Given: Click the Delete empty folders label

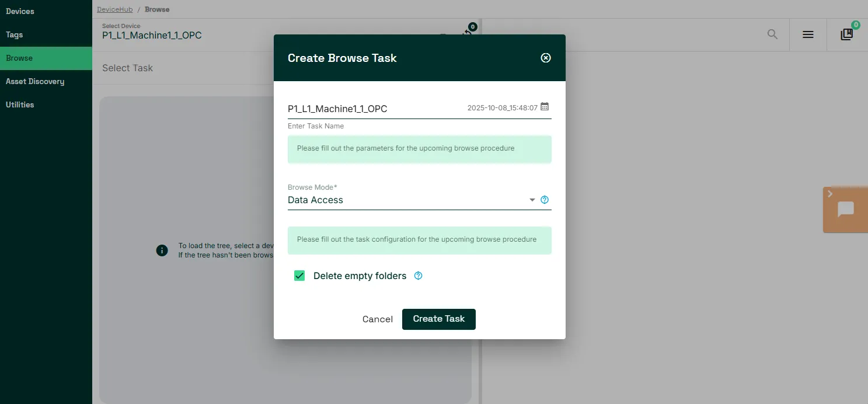Looking at the screenshot, I should [x=360, y=276].
